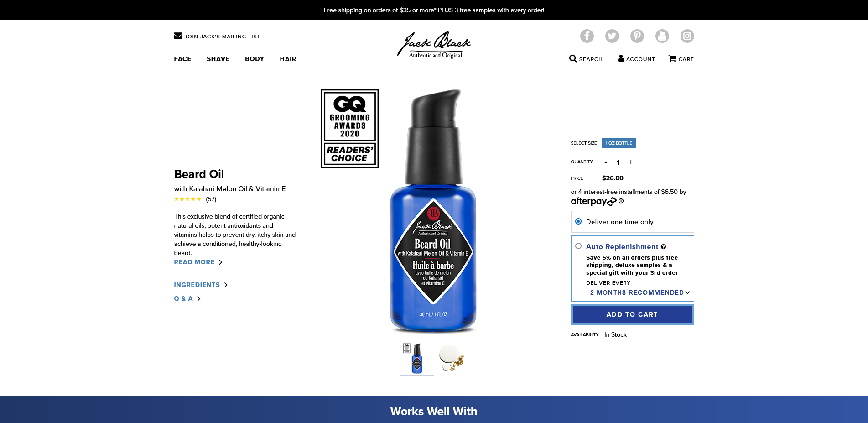Click the Account person icon
This screenshot has height=423, width=868.
621,58
